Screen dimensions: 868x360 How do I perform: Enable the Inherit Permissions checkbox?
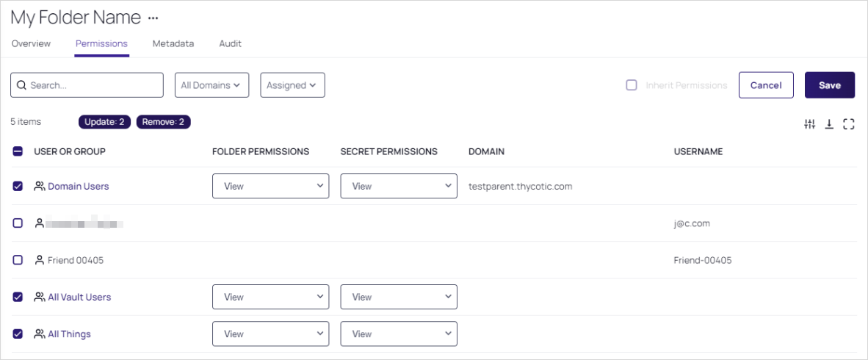632,85
